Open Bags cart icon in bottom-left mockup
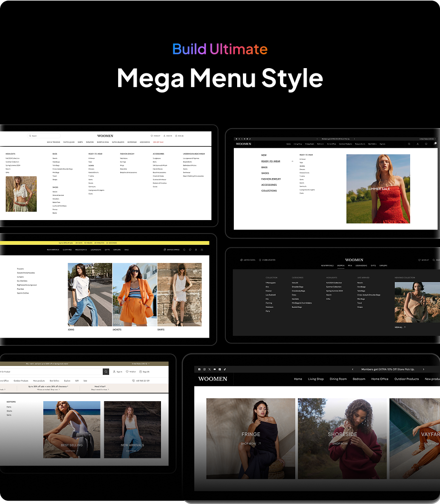Viewport: 440px width, 504px height. click(140, 372)
